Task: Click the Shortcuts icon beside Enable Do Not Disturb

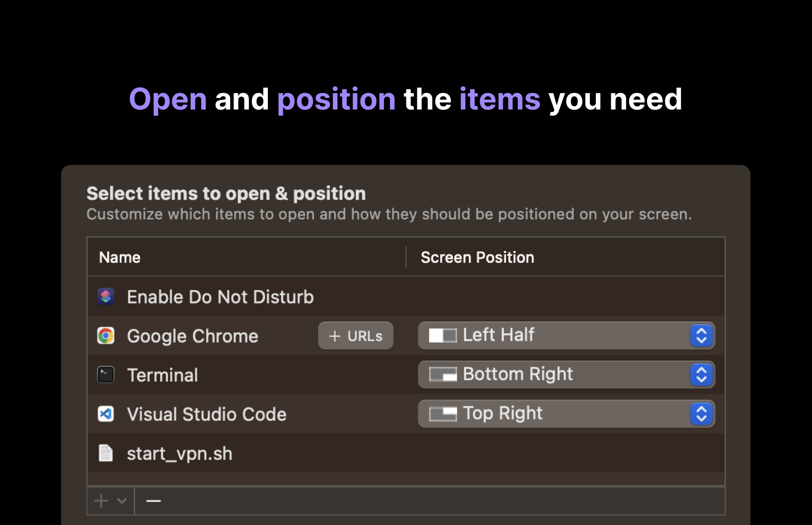Action: click(x=106, y=297)
